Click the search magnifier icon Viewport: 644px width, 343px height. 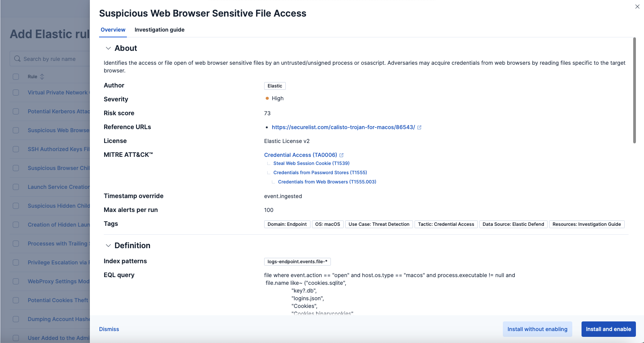[17, 59]
